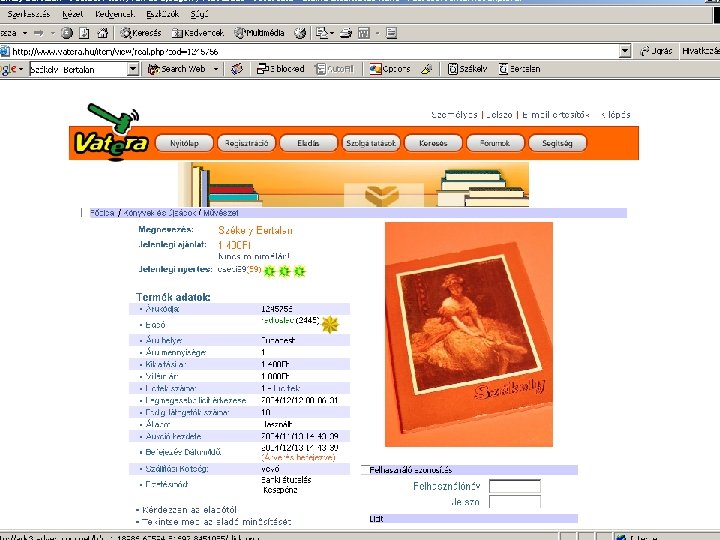Screen dimensions: 720x540
Task: Click Keresés search toolbar button
Action: tap(141, 33)
